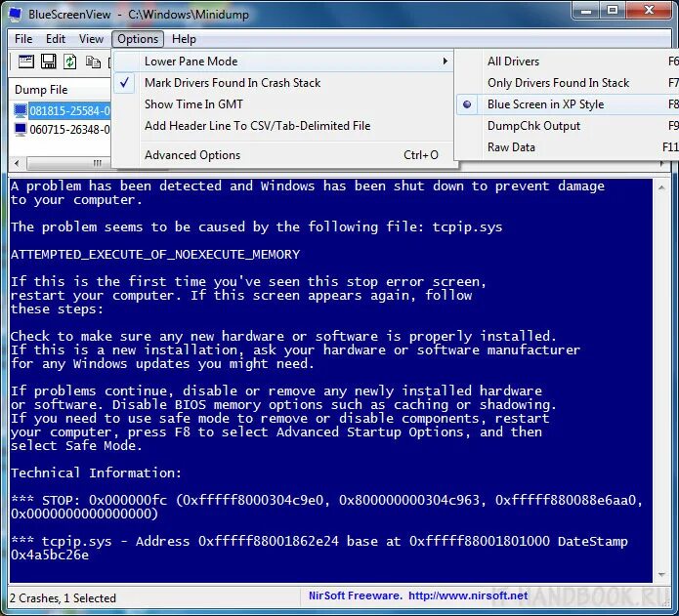
Task: Click the green Refresh toolbar icon
Action: (x=69, y=62)
